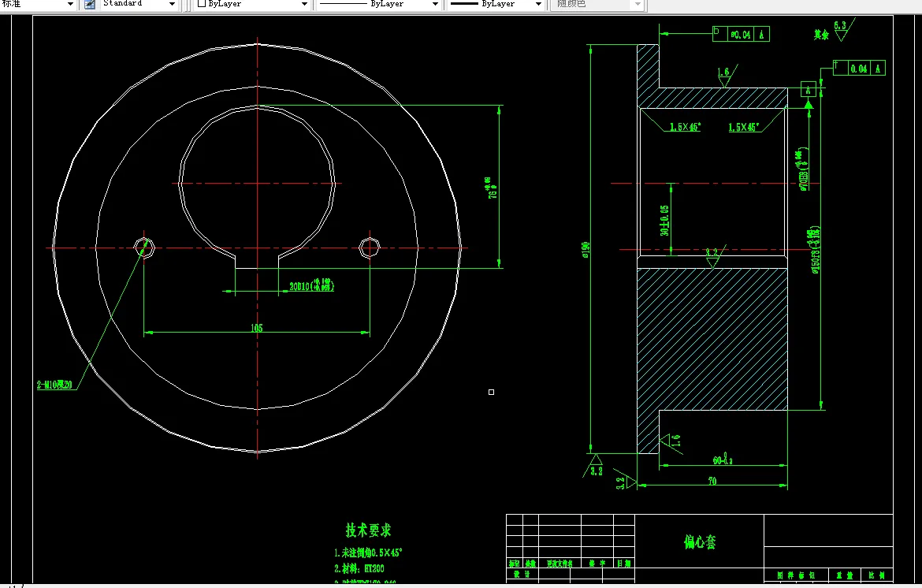Image resolution: width=922 pixels, height=588 pixels.
Task: Select the ø190 outer diameter dimension
Action: click(586, 250)
